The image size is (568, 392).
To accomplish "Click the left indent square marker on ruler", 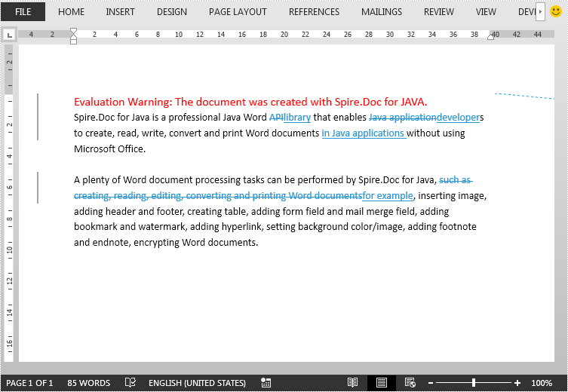I will coord(73,41).
